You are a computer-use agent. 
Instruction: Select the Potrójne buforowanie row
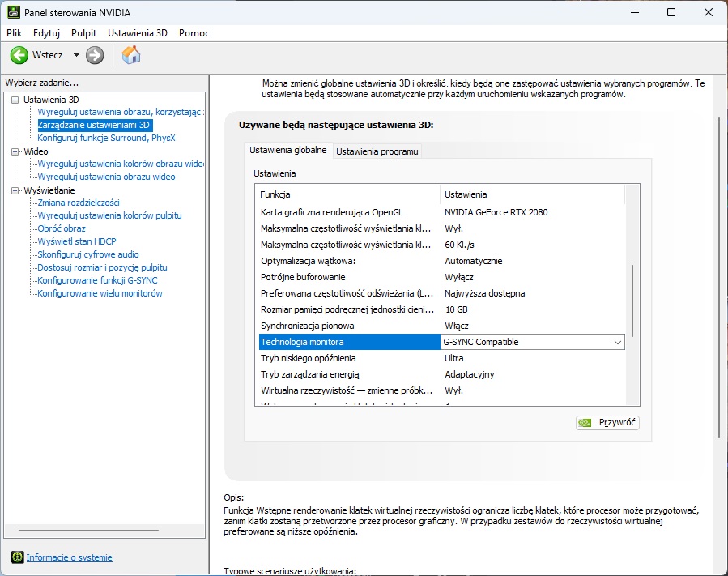(x=442, y=277)
